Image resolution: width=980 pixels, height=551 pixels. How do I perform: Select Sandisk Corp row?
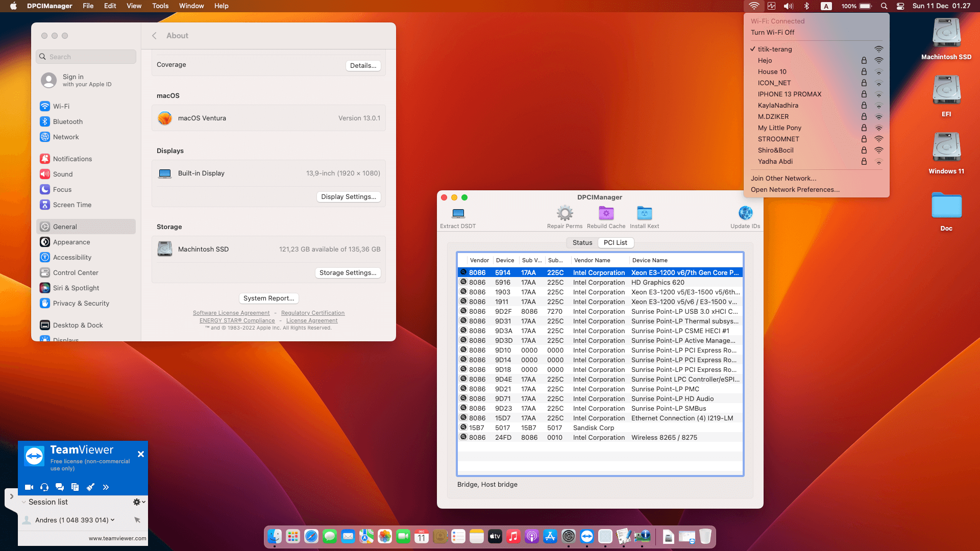tap(600, 428)
